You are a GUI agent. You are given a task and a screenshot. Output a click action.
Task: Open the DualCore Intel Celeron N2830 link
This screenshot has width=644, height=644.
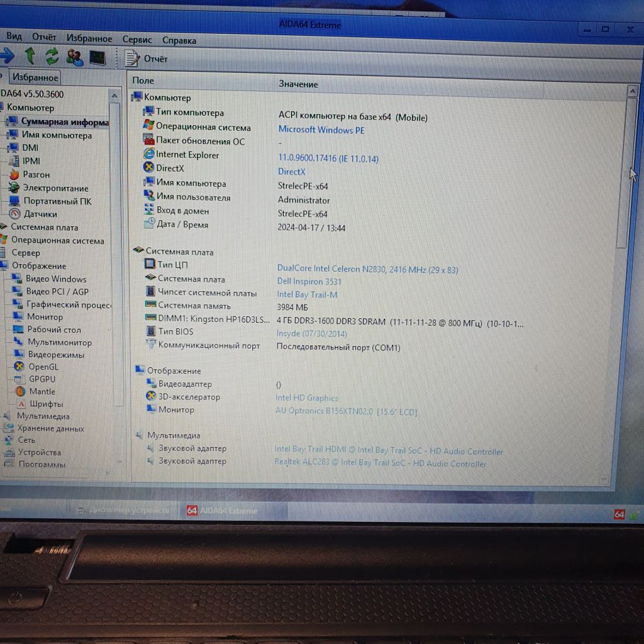point(367,269)
